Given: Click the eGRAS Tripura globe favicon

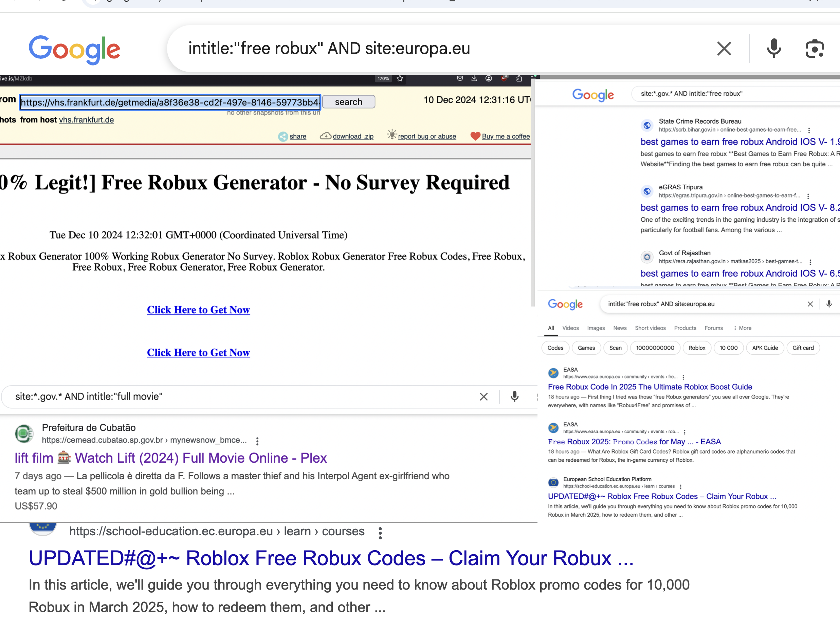Looking at the screenshot, I should point(647,191).
